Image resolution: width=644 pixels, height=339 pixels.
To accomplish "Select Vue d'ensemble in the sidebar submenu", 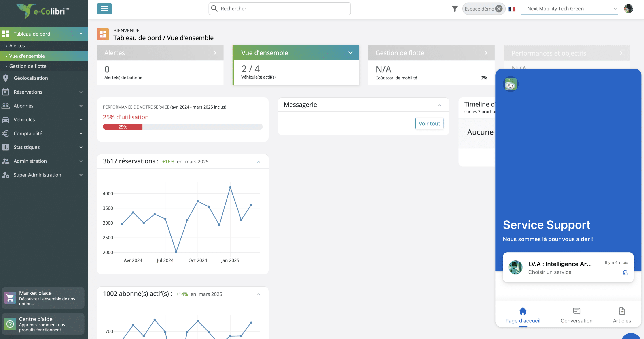I will click(44, 56).
